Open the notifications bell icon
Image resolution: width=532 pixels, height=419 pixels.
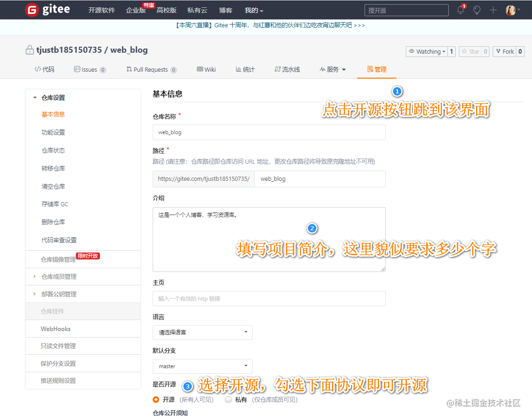(x=460, y=10)
